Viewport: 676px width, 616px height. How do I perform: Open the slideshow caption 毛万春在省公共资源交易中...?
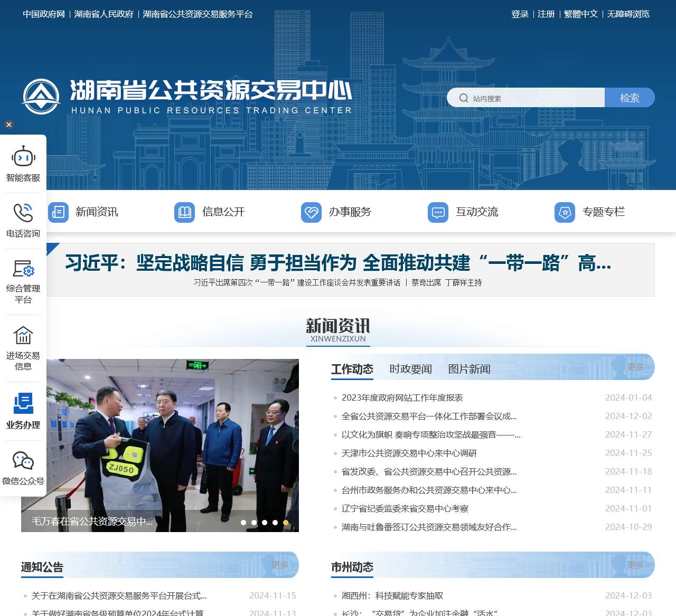[92, 522]
